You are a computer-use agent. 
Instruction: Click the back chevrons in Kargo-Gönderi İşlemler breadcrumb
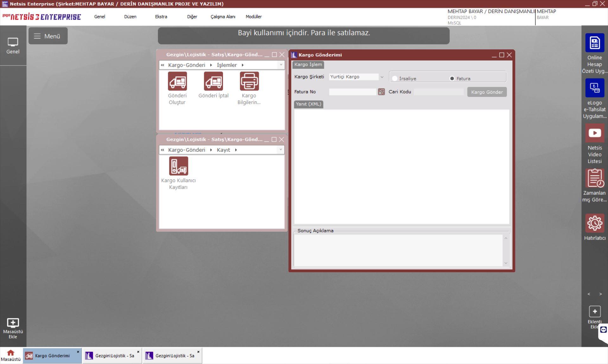tap(162, 65)
